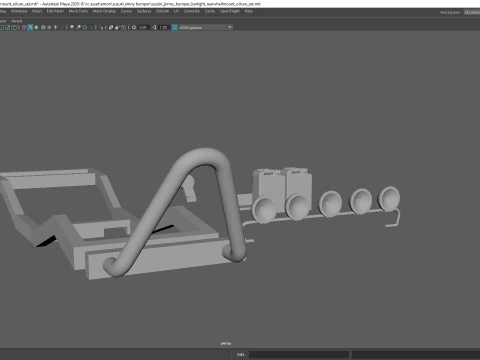The height and width of the screenshot is (360, 480).
Task: Open the UV menu
Action: [176, 11]
